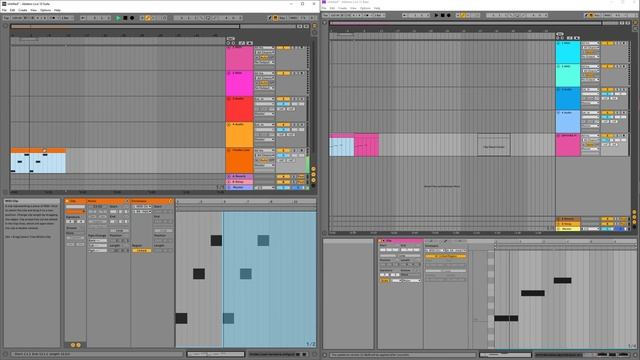Select the Master track in left window
This screenshot has width=640, height=360.
(x=239, y=187)
